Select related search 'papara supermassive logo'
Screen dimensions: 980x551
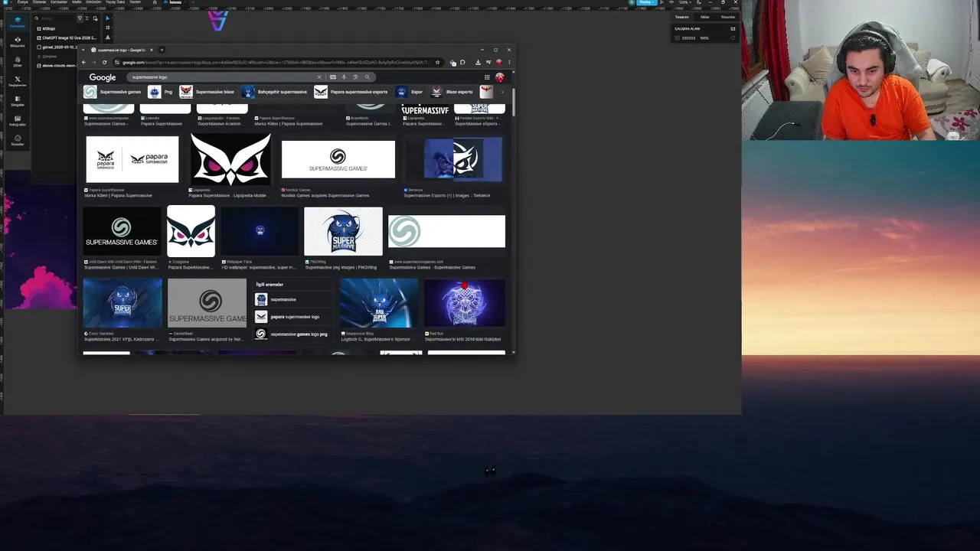(294, 317)
